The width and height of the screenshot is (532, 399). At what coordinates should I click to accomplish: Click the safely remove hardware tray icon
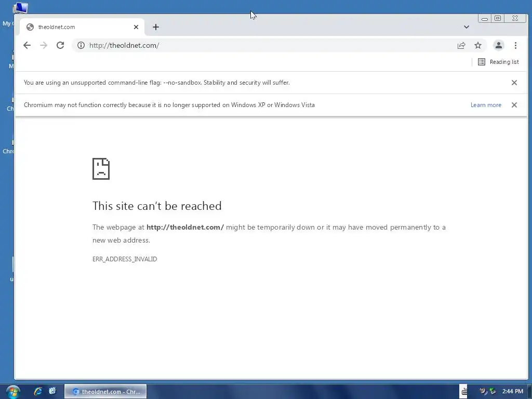[493, 391]
